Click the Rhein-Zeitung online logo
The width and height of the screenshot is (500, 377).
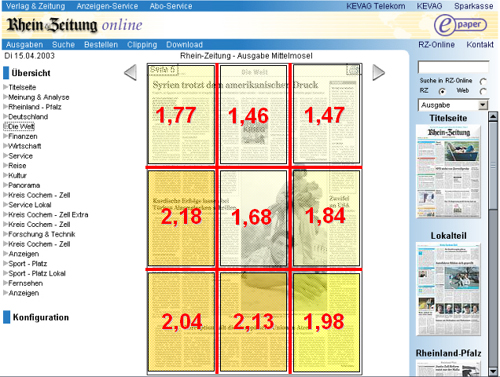75,25
